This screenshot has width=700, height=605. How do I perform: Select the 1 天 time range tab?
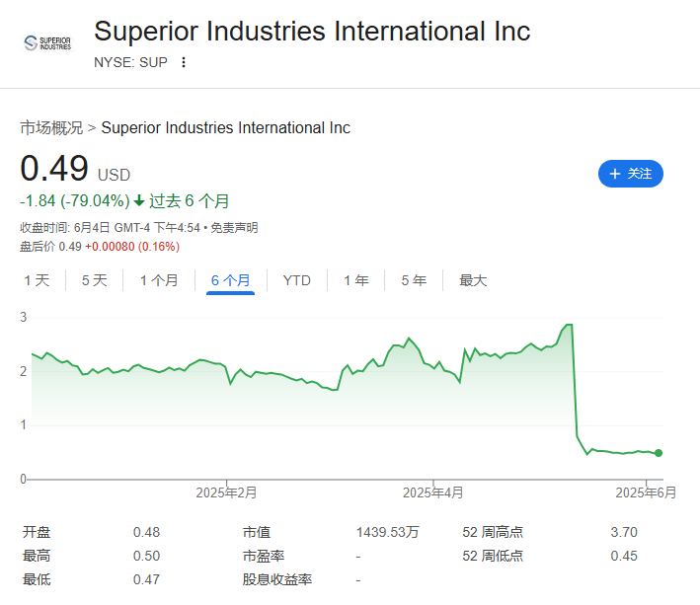click(x=37, y=280)
